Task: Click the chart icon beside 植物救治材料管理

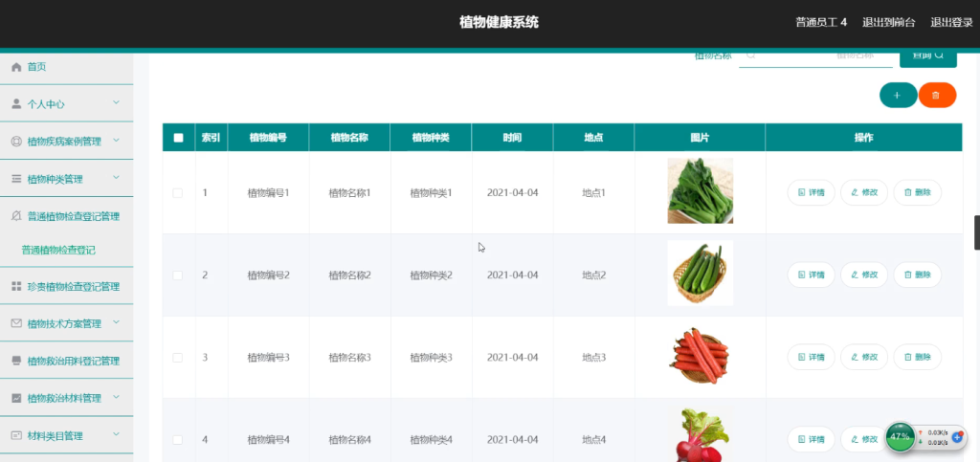Action: pyautogui.click(x=16, y=398)
